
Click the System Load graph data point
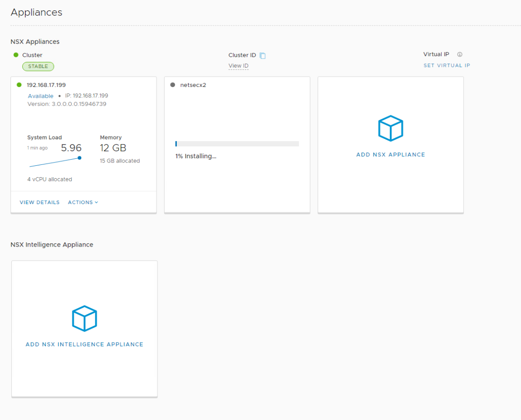point(79,158)
